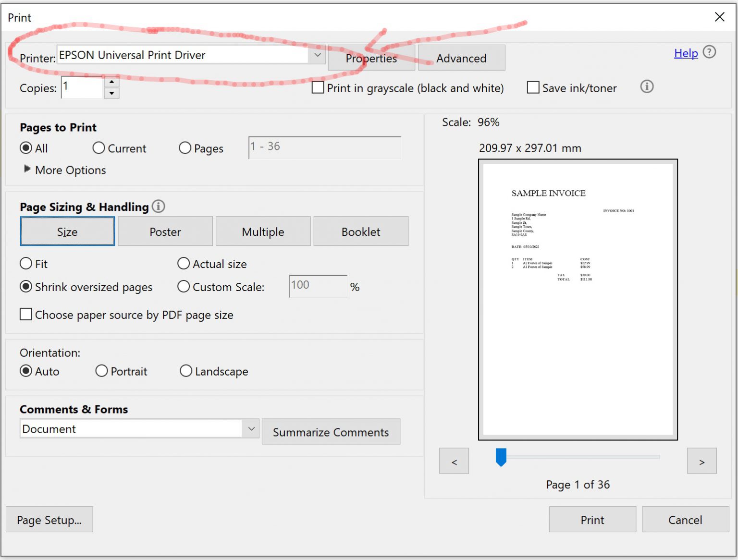Select Landscape orientation
738x560 pixels.
pos(186,371)
